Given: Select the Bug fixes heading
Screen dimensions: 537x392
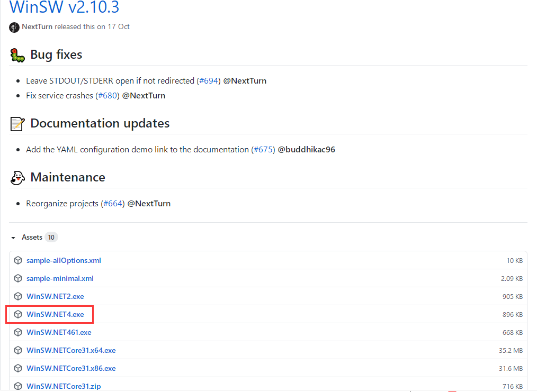Looking at the screenshot, I should pyautogui.click(x=57, y=54).
